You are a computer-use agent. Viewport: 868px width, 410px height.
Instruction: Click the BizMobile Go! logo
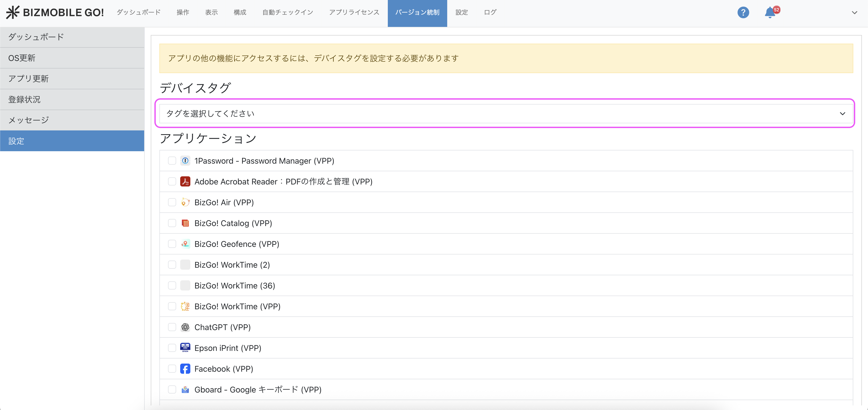click(55, 12)
